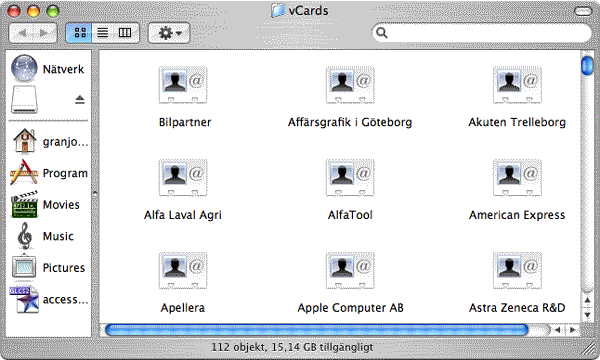The height and width of the screenshot is (360, 600).
Task: Click the vertical scrollbar thumb
Action: pyautogui.click(x=587, y=65)
